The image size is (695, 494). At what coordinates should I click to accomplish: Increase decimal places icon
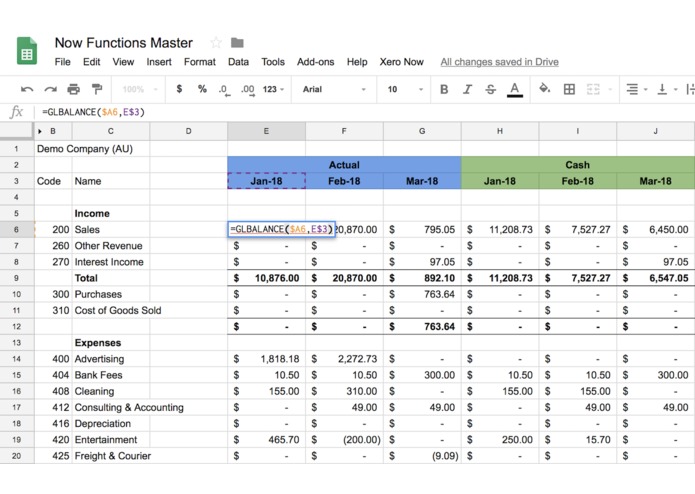[x=248, y=90]
